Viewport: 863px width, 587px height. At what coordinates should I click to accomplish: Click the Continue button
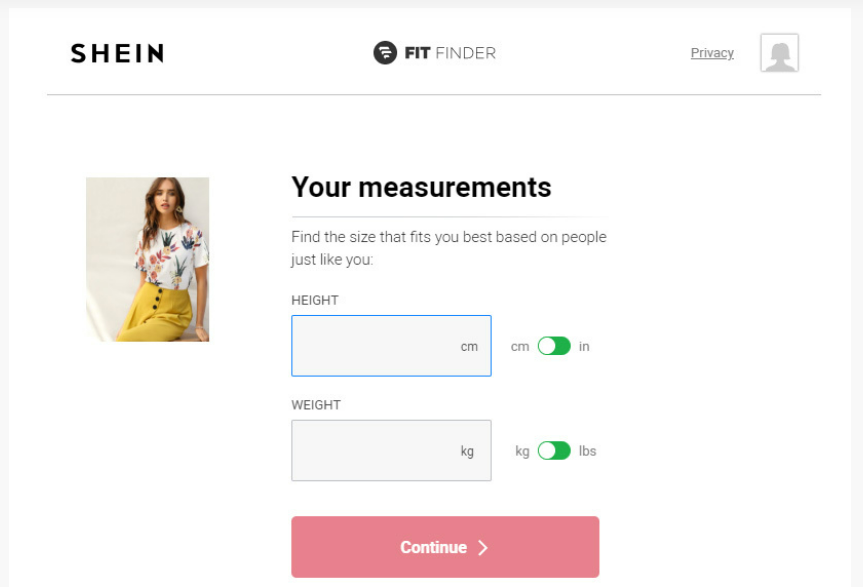(445, 547)
